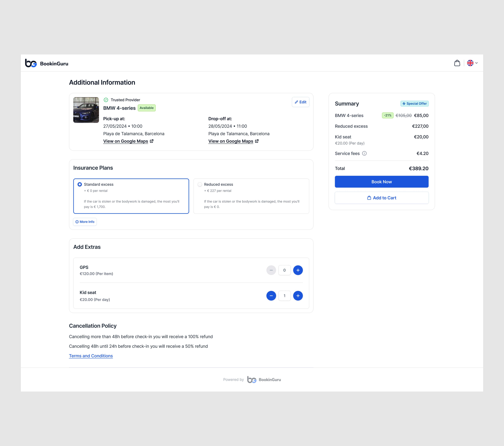
Task: Increase Kid seat quantity with plus
Action: [298, 296]
